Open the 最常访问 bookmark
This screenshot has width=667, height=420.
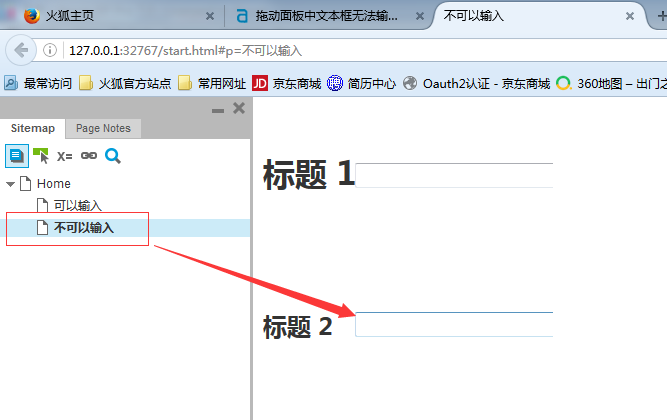(x=38, y=83)
